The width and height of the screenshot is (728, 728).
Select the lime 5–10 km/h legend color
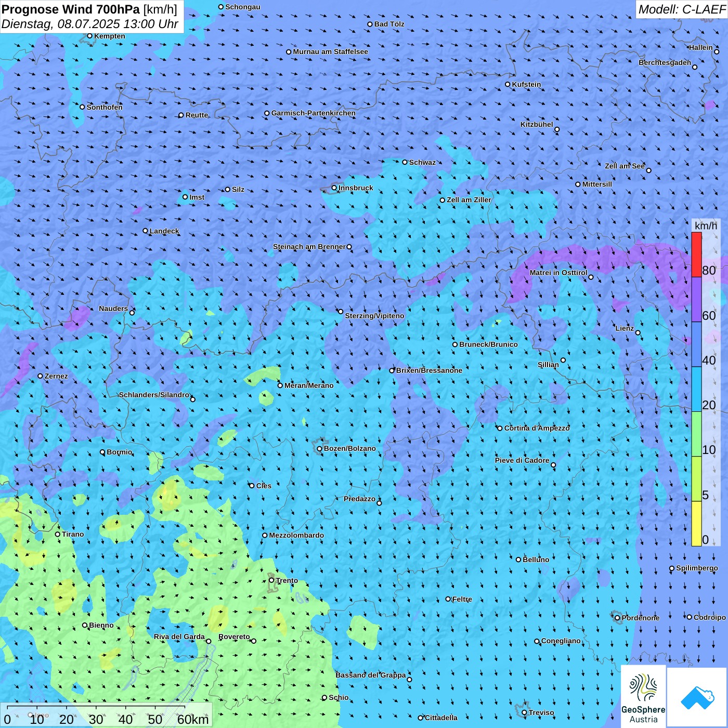coord(696,479)
